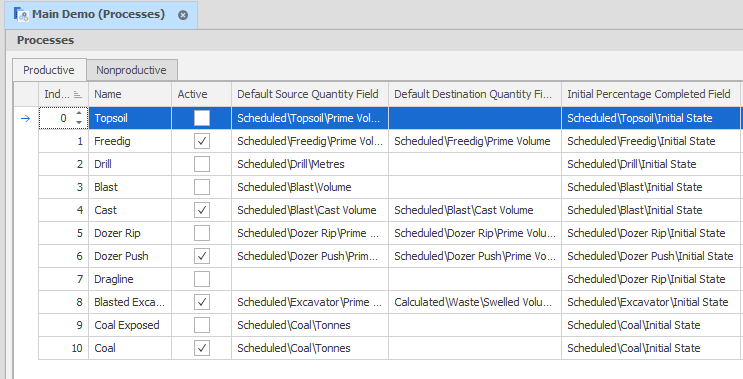743x379 pixels.
Task: Sort by the Name column header
Action: (130, 94)
